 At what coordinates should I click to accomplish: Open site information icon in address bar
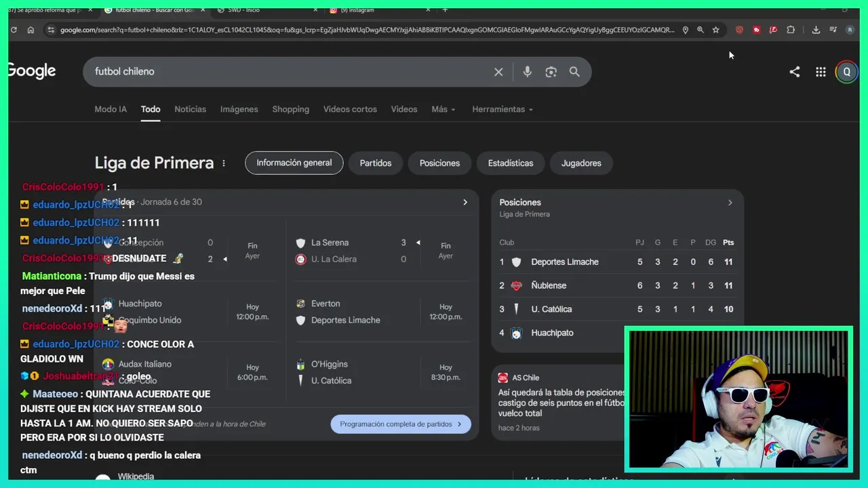click(x=50, y=30)
